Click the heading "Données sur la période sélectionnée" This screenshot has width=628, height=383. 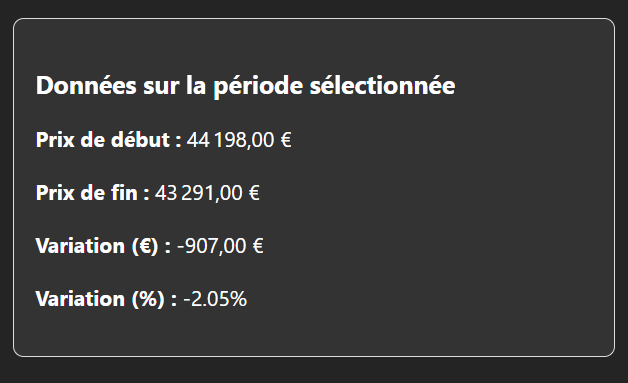pos(246,86)
